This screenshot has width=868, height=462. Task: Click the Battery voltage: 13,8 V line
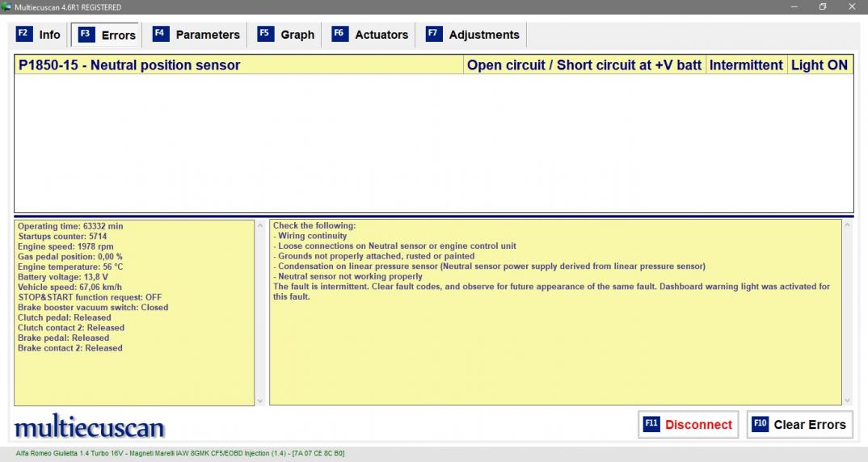[x=62, y=277]
